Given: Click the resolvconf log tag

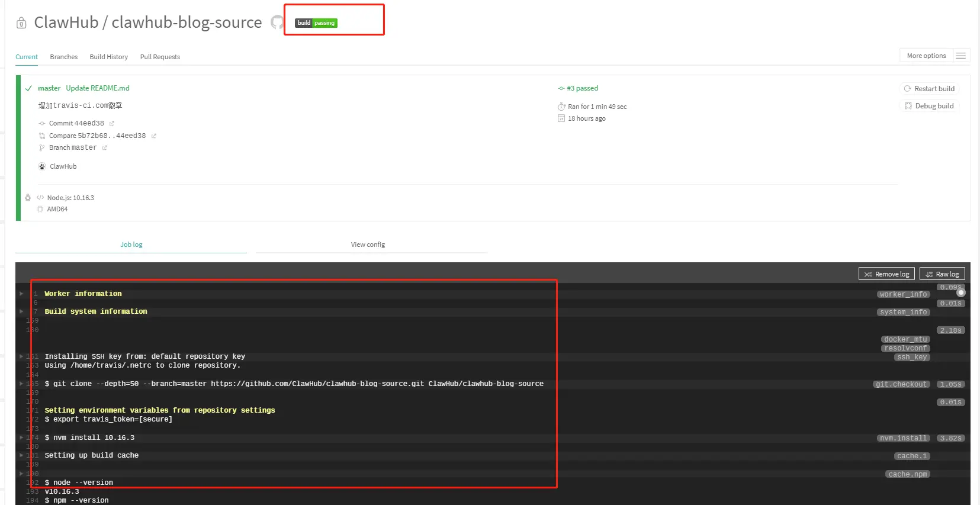Looking at the screenshot, I should pos(905,348).
